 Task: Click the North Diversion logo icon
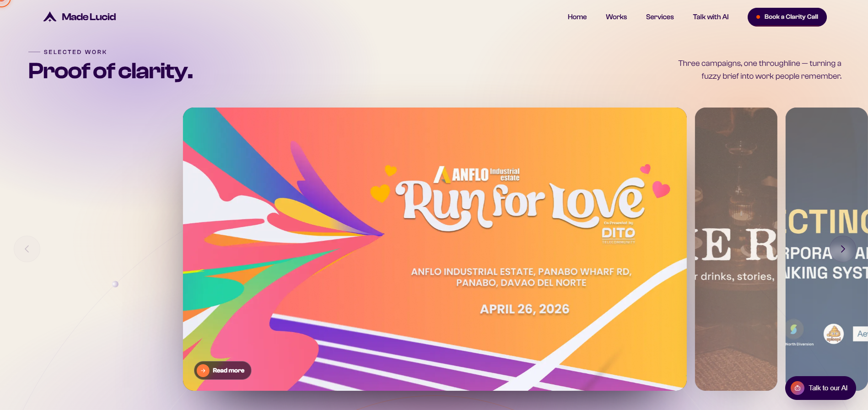tap(794, 329)
